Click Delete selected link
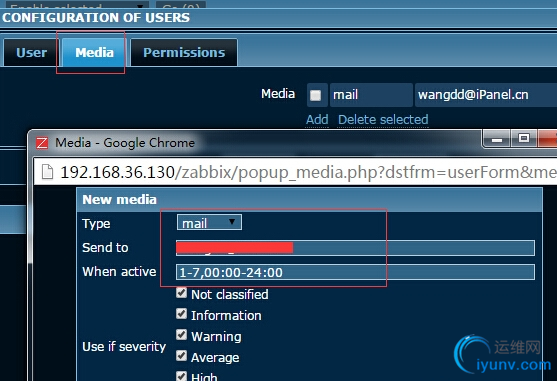 click(383, 120)
